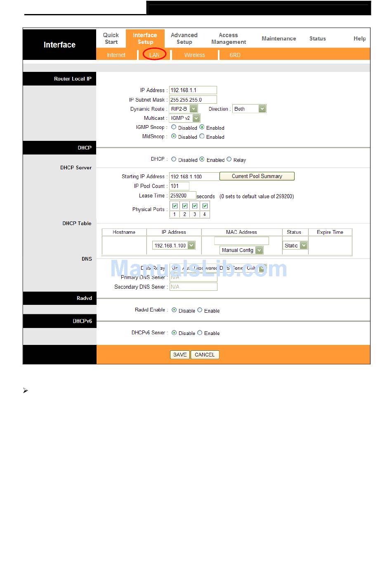The height and width of the screenshot is (582, 392).
Task: Open the Help tab
Action: click(x=360, y=38)
